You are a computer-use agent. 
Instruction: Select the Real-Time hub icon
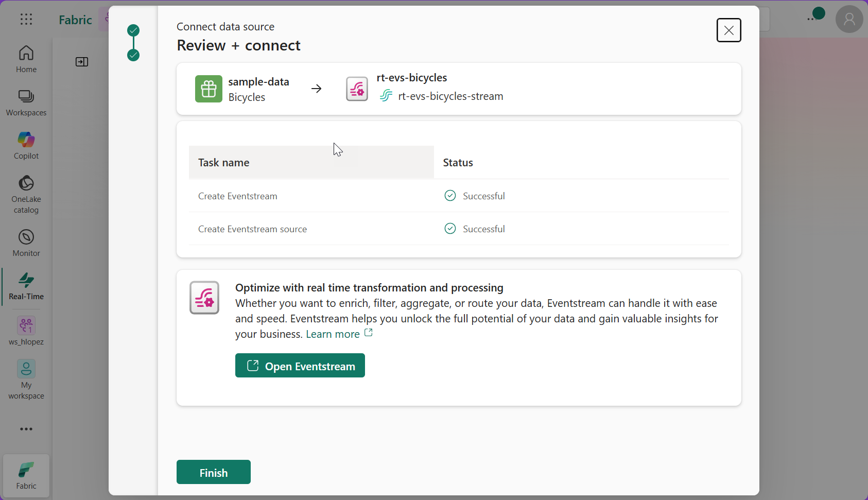pyautogui.click(x=26, y=286)
